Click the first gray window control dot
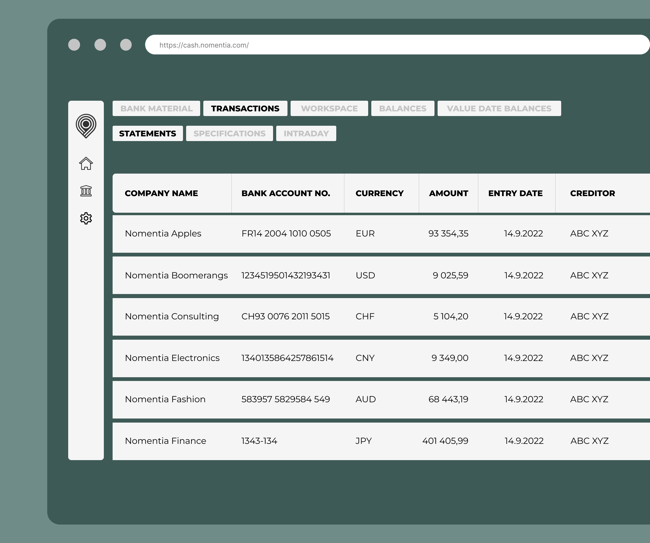 tap(74, 45)
